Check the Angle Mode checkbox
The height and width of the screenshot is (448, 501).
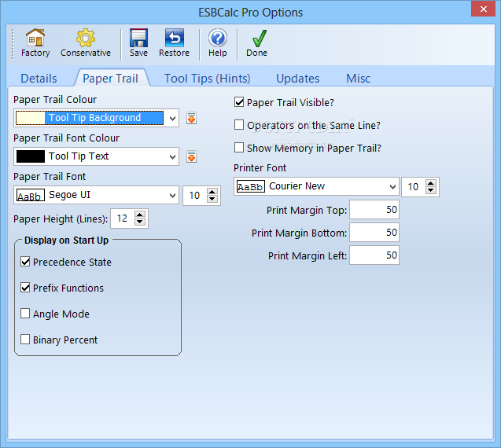click(25, 314)
